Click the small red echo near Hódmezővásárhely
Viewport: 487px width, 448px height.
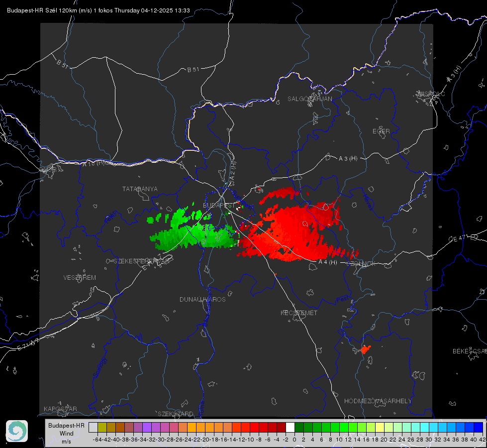366,349
